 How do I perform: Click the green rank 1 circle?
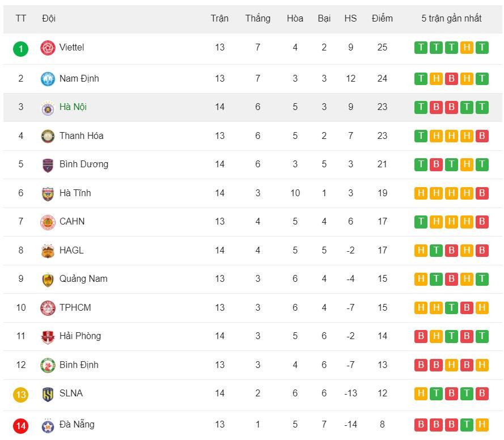click(21, 49)
